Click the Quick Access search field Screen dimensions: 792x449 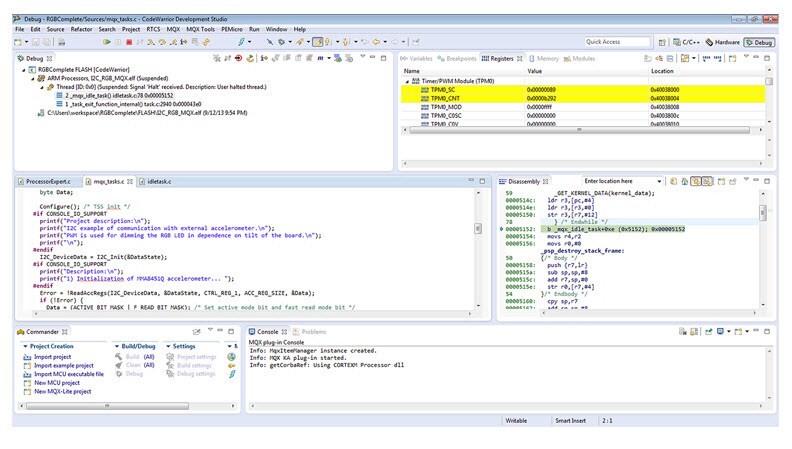tap(616, 42)
